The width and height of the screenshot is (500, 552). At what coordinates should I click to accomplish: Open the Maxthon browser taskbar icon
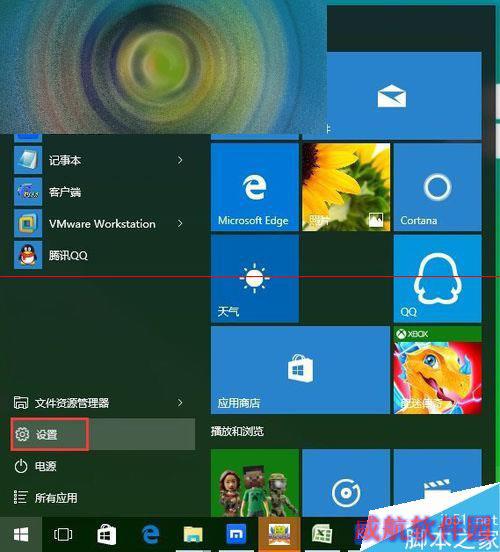click(236, 535)
